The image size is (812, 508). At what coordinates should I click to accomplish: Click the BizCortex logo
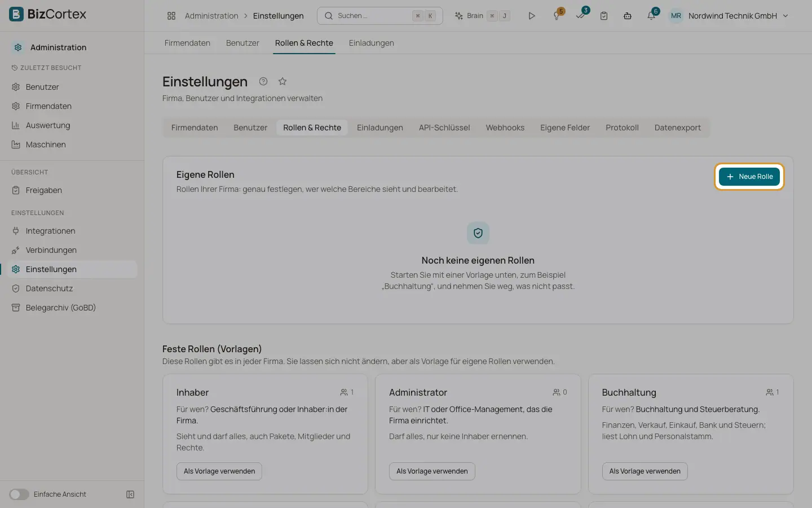tap(48, 15)
